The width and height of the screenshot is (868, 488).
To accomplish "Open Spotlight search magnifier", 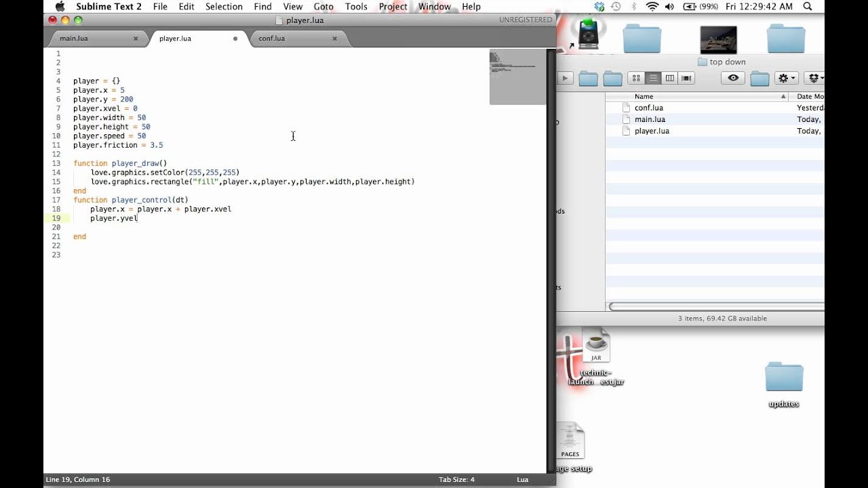I will tap(808, 7).
